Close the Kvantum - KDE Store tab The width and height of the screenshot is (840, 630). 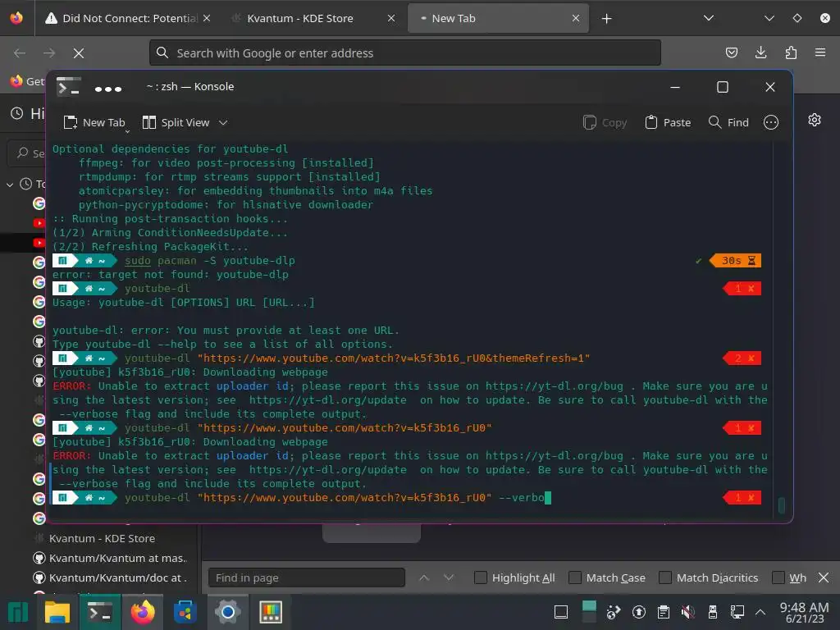(391, 18)
